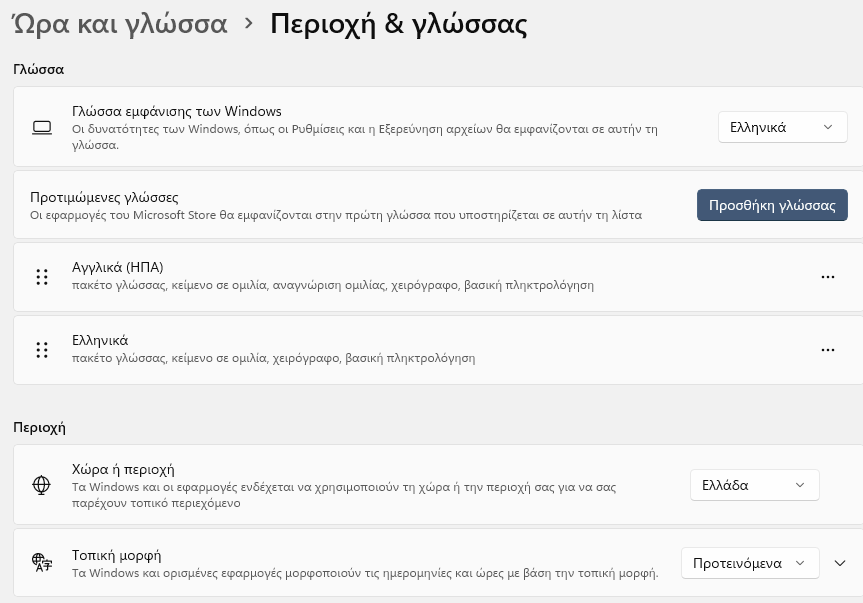
Task: Click the Περιοχή & γλώσσας page title
Action: (399, 23)
